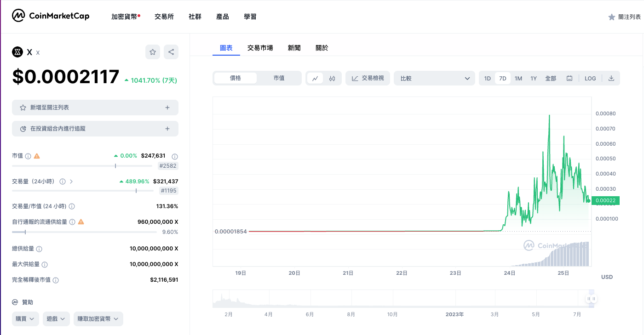Screen dimensions: 644x335
Task: Switch to the 關於 tab
Action: pyautogui.click(x=322, y=48)
